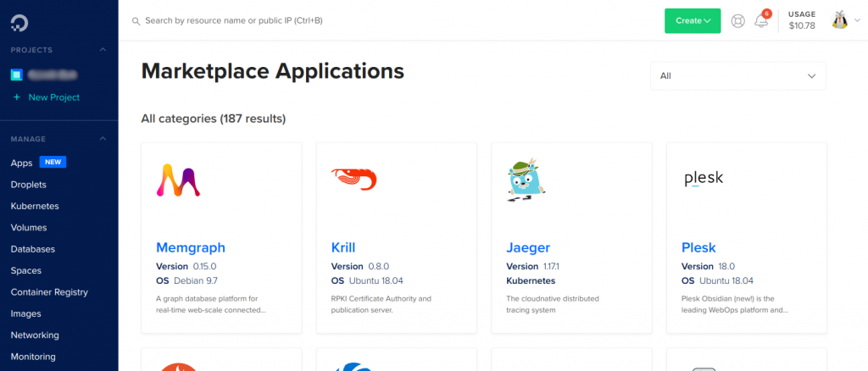Click the DigitalOcean logo icon

(x=19, y=23)
